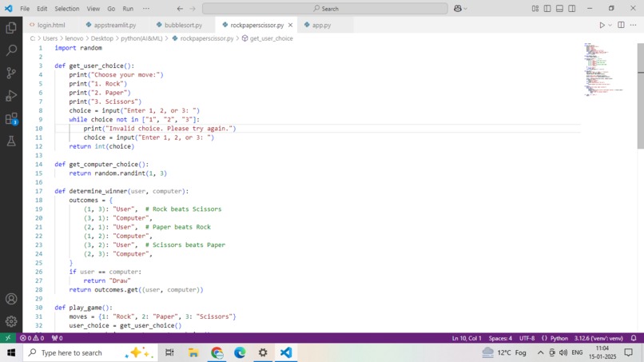Open the Edit menu
The width and height of the screenshot is (644, 362).
pyautogui.click(x=42, y=9)
